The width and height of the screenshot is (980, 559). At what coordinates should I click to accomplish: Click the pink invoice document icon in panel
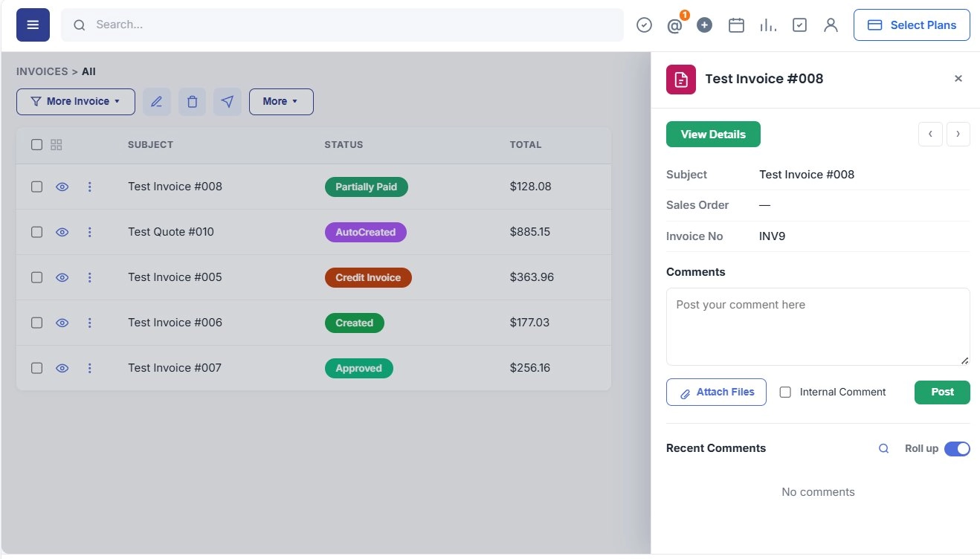click(681, 80)
